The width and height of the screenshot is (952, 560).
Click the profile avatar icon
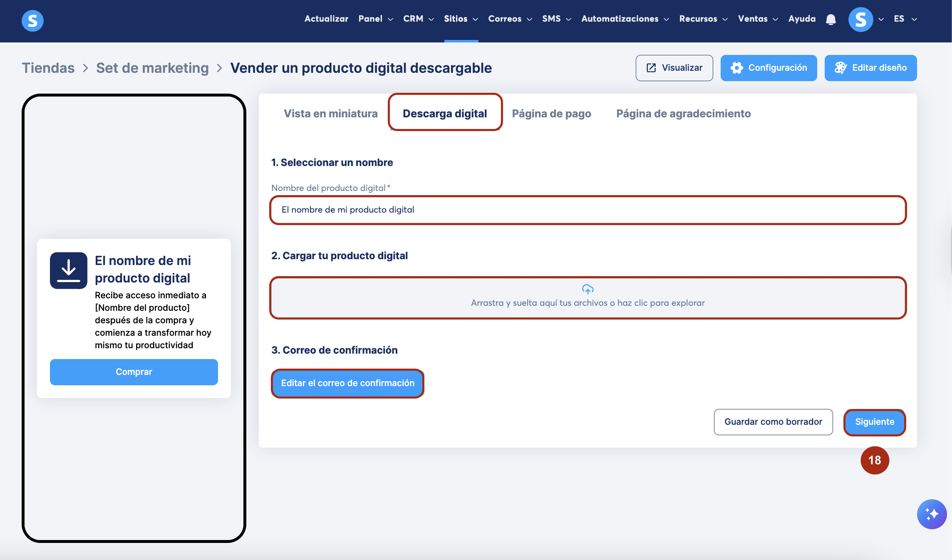pos(860,20)
